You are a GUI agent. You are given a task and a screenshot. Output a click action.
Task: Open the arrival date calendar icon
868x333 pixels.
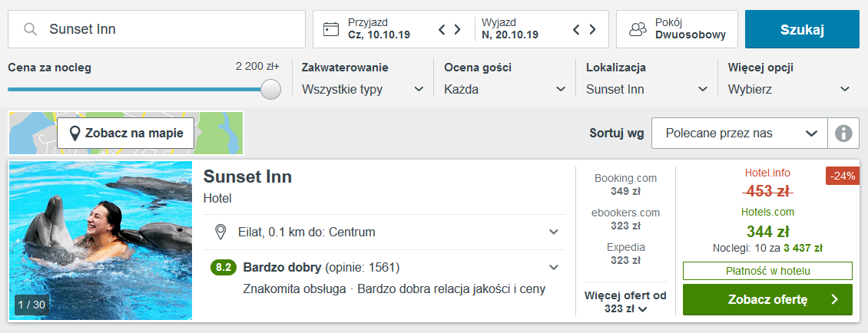click(x=331, y=29)
